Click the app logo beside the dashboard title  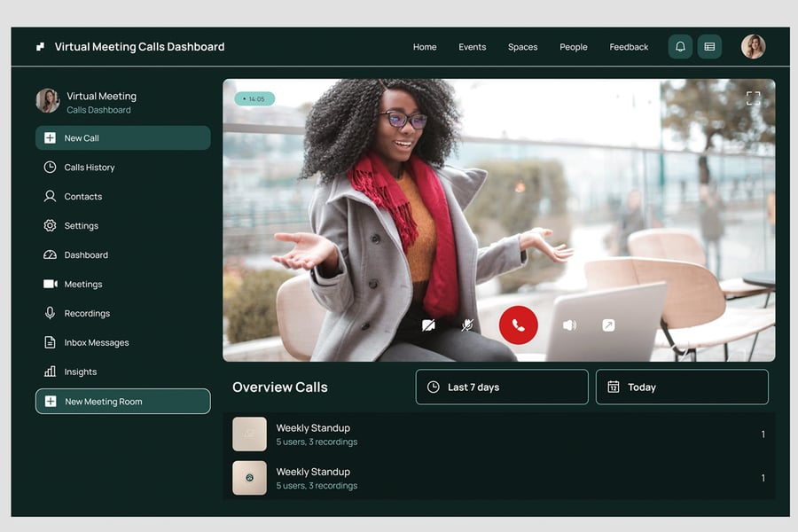(40, 47)
